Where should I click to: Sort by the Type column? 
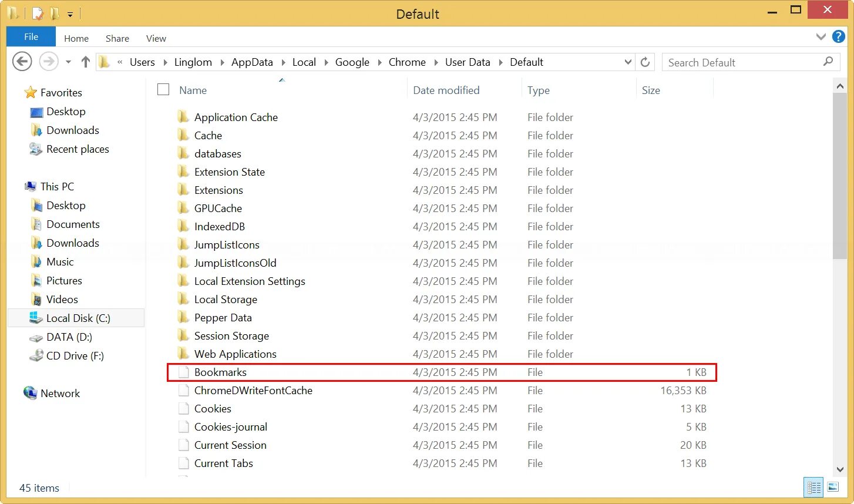pos(539,90)
